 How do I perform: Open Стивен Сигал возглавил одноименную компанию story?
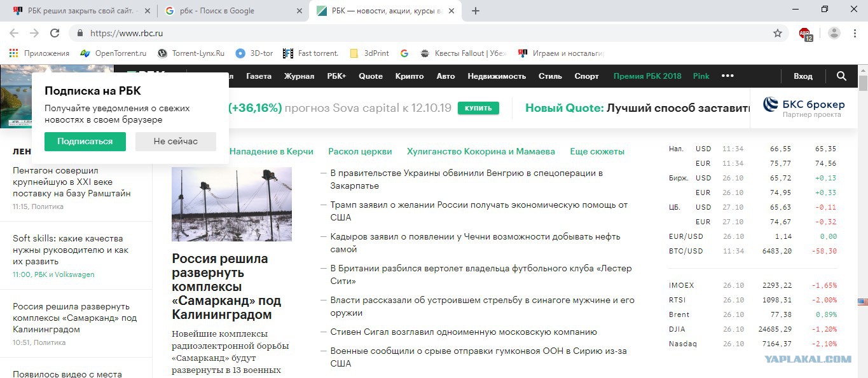point(464,332)
